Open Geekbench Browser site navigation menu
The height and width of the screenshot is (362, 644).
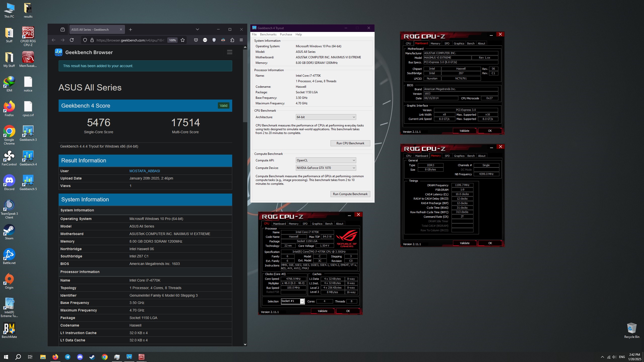point(229,52)
